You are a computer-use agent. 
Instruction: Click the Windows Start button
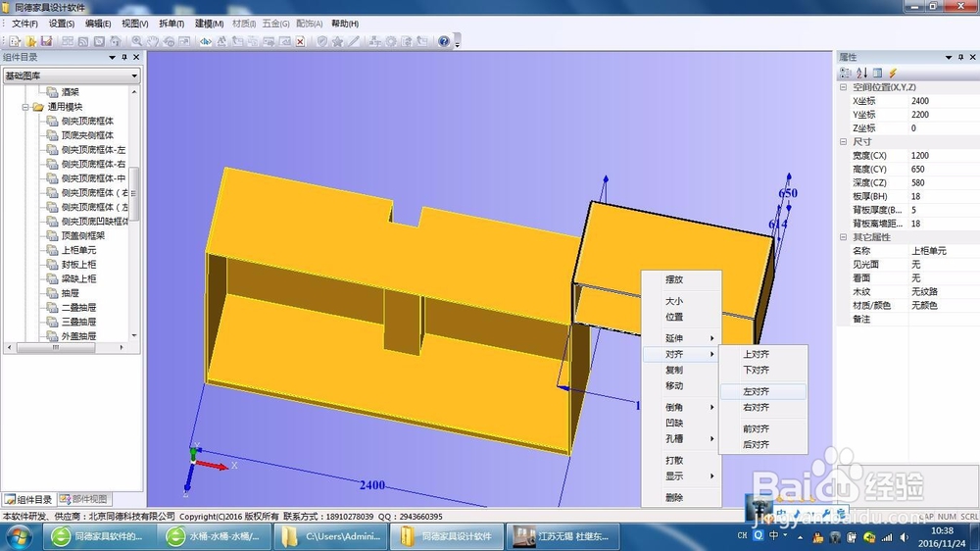[18, 537]
